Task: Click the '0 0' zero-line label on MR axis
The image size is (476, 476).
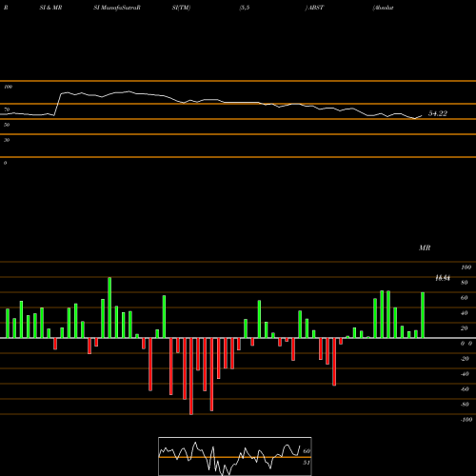Action: click(x=466, y=344)
